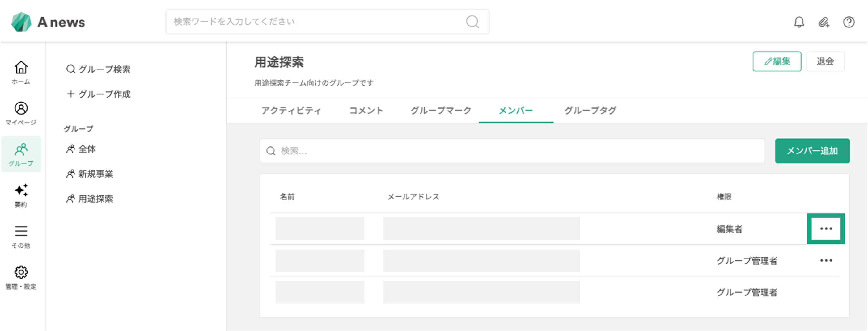Click the 用途探索 page title
The image size is (868, 331).
[279, 62]
